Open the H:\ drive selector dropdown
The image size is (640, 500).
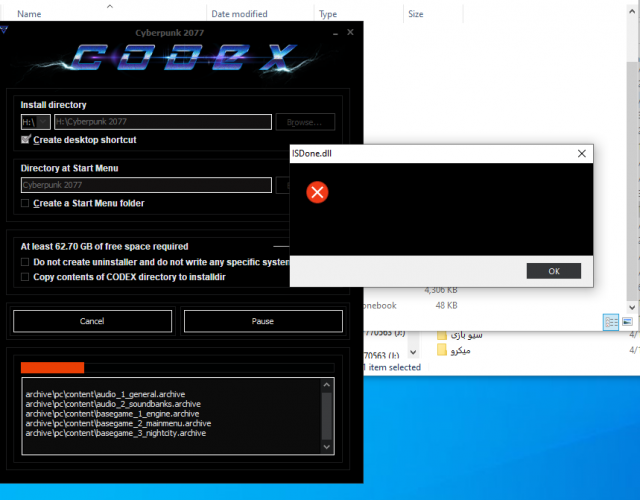(35, 122)
